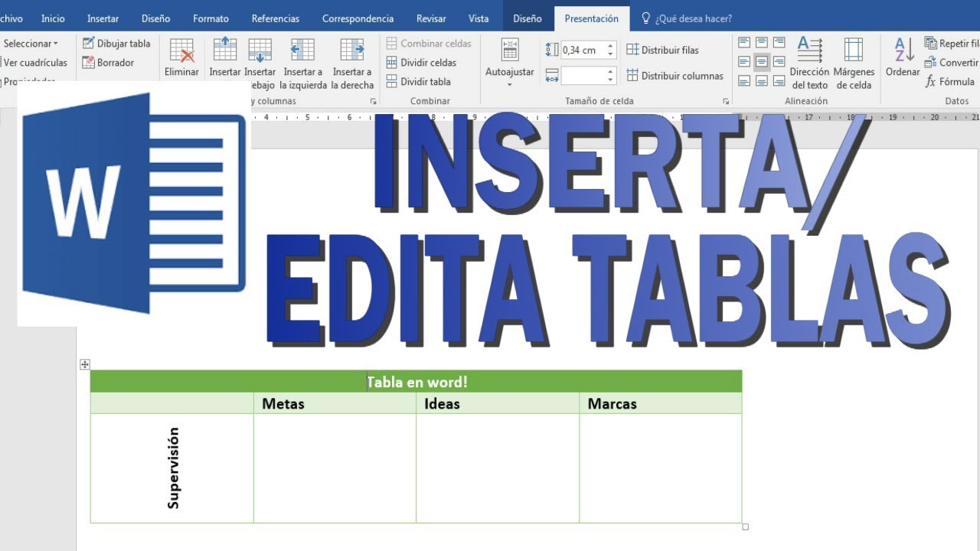Align cell text top right

coord(779,43)
